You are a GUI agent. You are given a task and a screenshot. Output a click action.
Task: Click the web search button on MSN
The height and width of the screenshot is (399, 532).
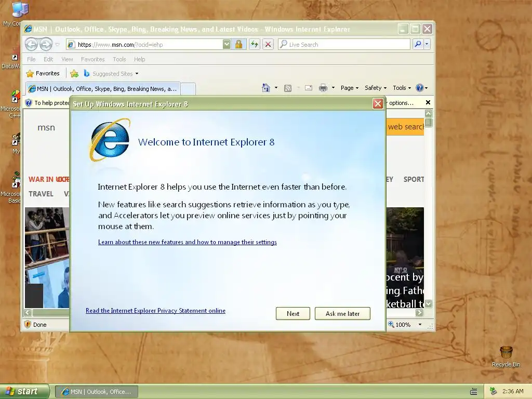[405, 127]
